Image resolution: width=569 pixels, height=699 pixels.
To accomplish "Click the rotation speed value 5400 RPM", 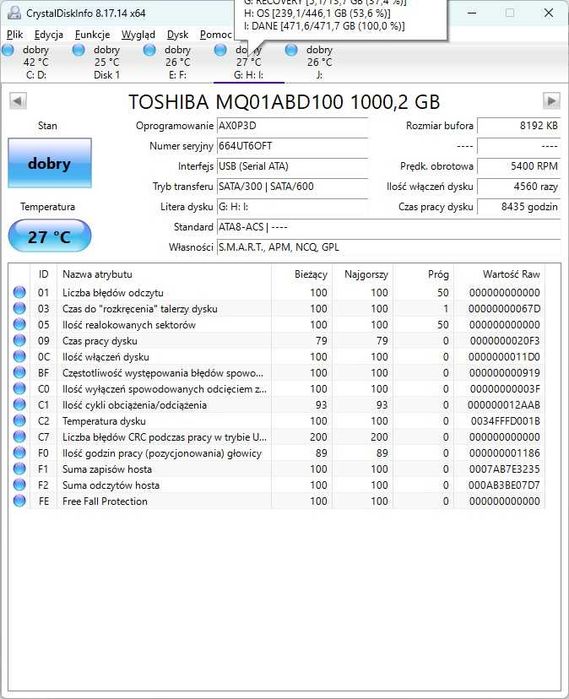I will 519,166.
